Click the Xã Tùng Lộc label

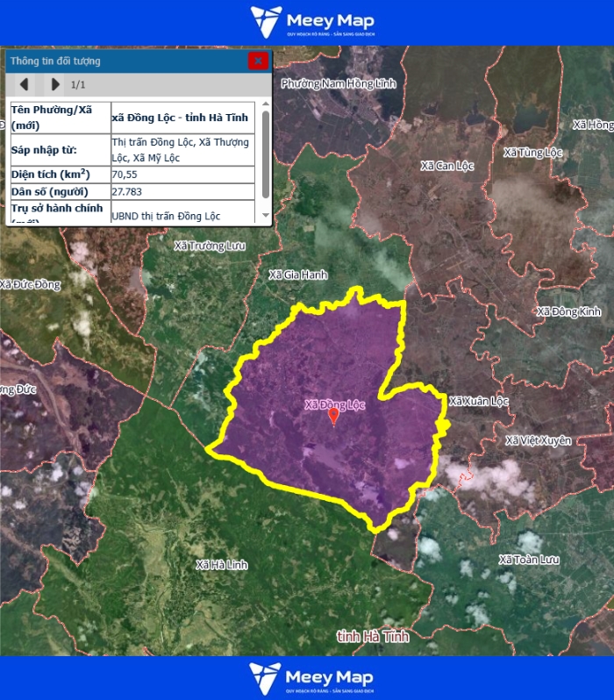(x=533, y=152)
